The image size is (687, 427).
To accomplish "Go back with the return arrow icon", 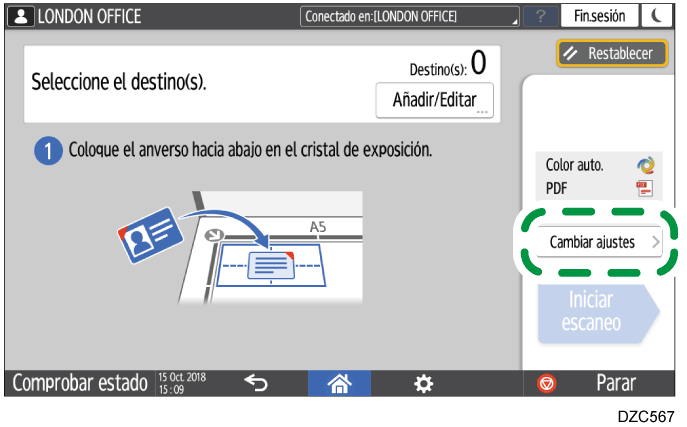I will coord(256,383).
